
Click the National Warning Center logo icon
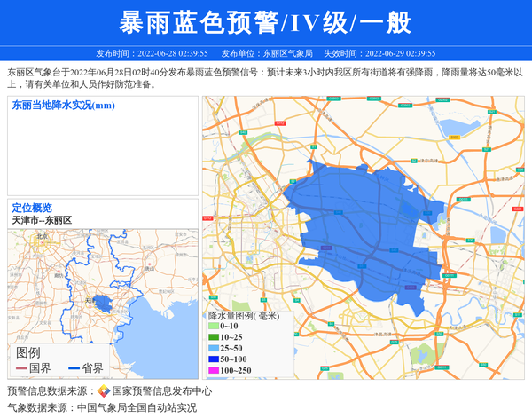coord(104,390)
